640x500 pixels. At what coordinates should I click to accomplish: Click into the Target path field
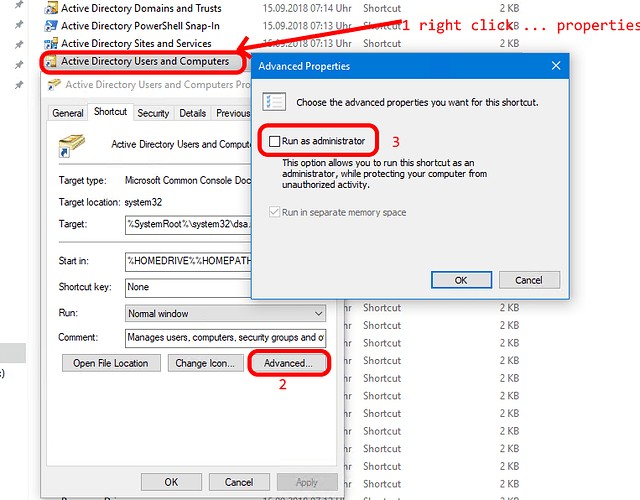point(188,224)
